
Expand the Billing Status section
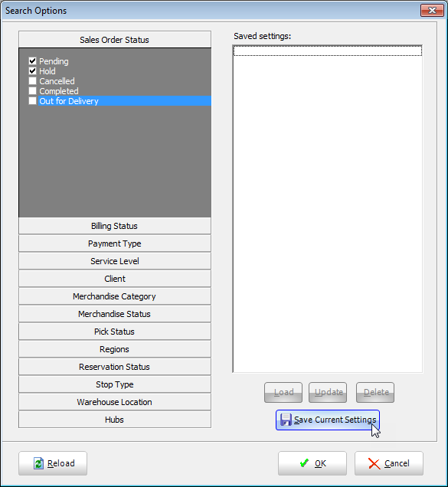pos(115,226)
